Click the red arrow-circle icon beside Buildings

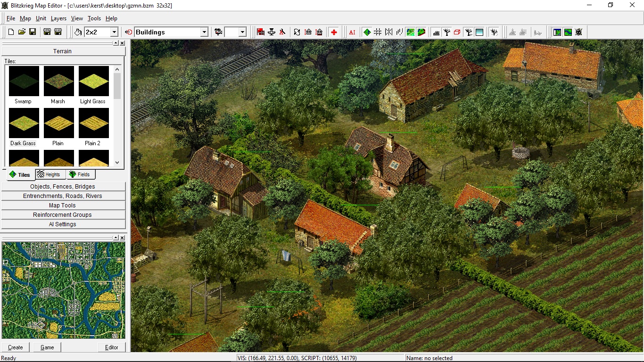[129, 32]
